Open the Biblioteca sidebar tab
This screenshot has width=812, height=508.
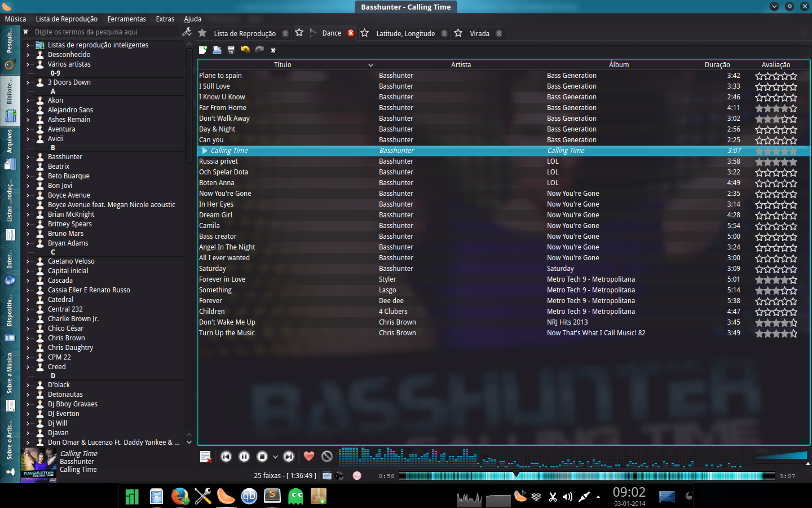pyautogui.click(x=10, y=100)
